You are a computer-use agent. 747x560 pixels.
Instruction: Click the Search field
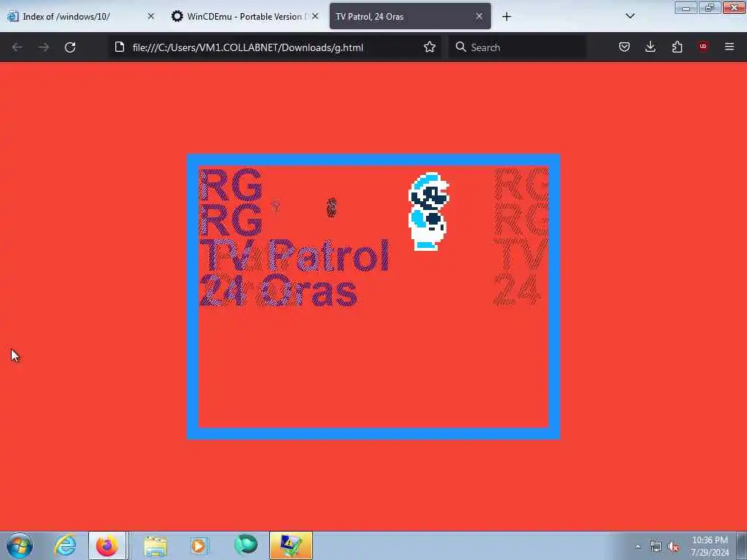point(517,47)
